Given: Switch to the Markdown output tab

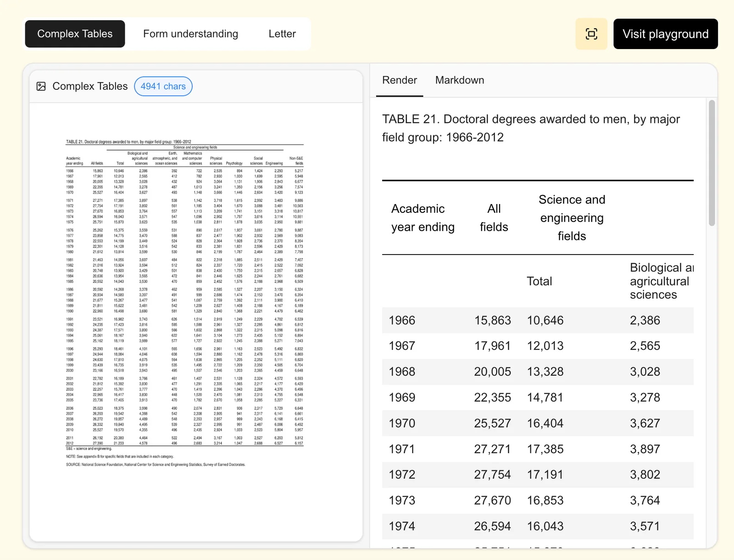Looking at the screenshot, I should pos(459,80).
